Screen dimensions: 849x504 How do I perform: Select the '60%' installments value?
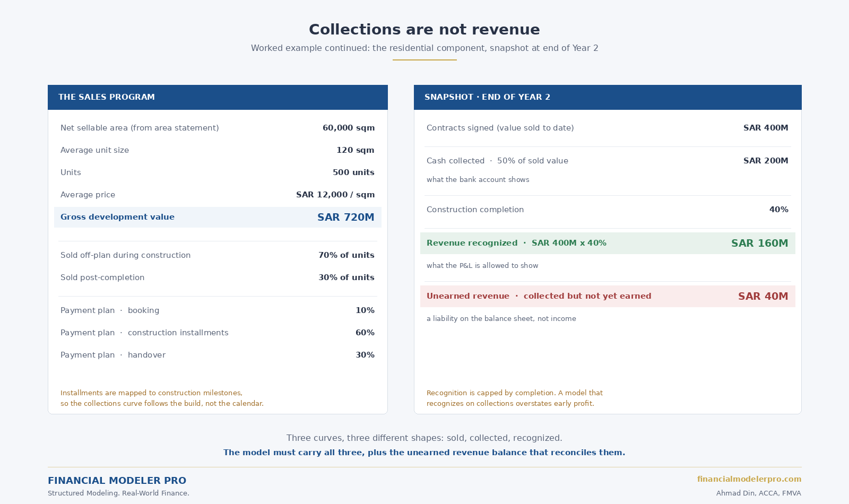click(365, 333)
